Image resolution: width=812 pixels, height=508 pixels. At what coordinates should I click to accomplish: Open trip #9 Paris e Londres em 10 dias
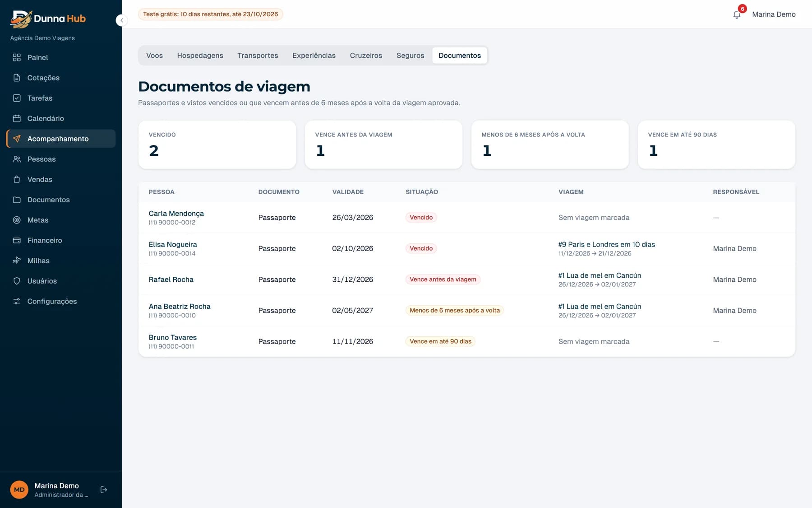606,244
